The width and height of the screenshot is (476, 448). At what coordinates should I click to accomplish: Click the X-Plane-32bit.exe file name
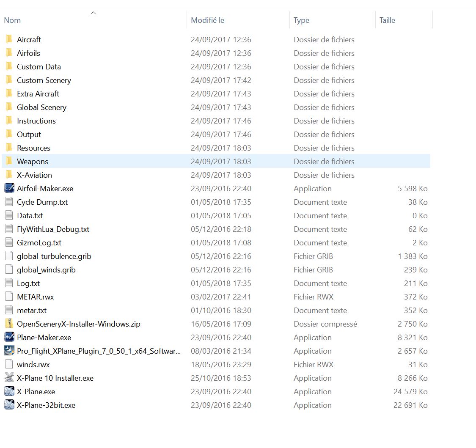pos(46,405)
